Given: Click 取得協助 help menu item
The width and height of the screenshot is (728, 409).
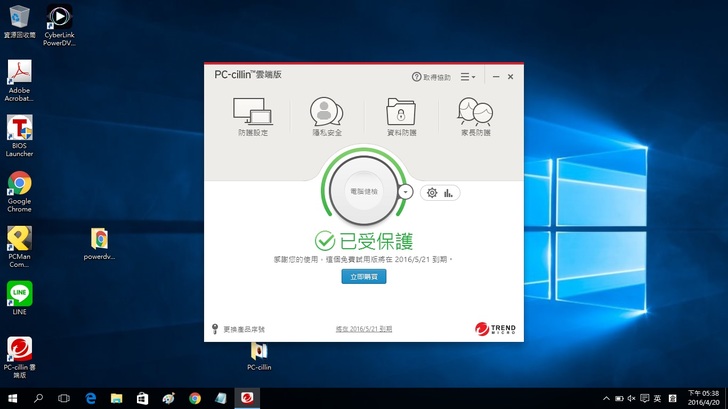Looking at the screenshot, I should [432, 77].
